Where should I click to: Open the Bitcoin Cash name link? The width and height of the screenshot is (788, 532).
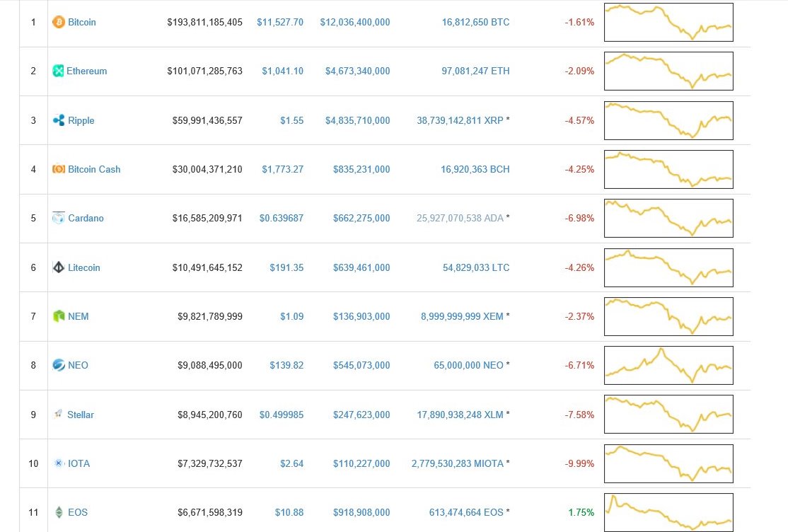(94, 170)
